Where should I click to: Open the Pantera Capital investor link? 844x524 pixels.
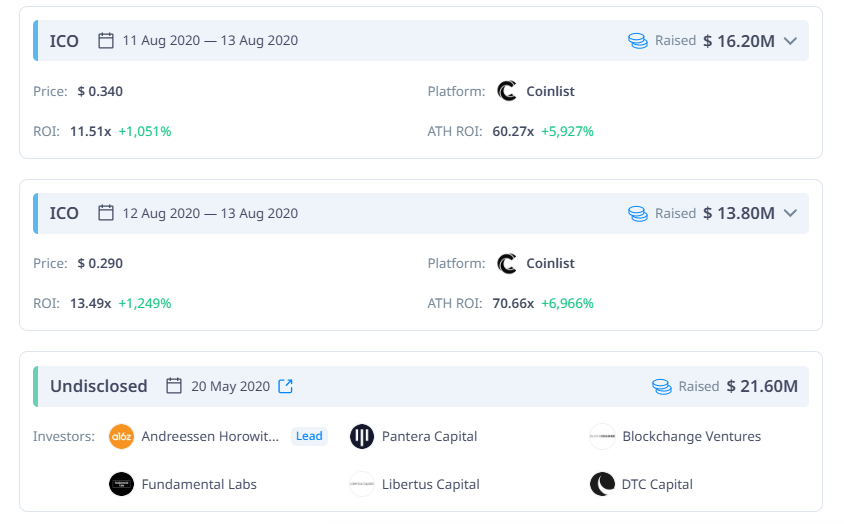pos(430,436)
